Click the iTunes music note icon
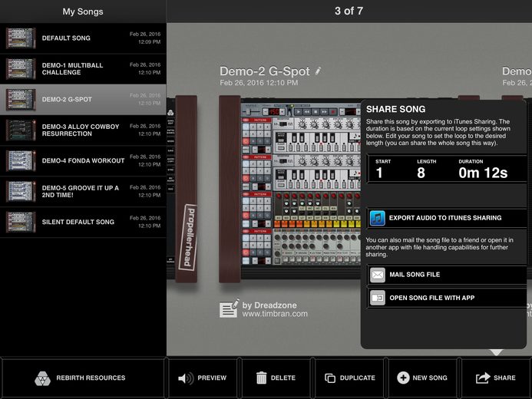Screen dimensions: 532x399 tap(377, 218)
